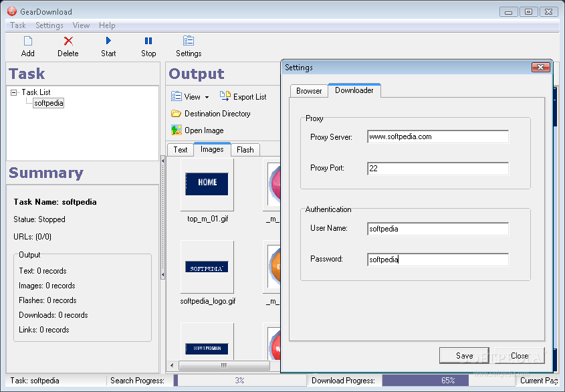
Task: Switch to the Text output tab
Action: tap(181, 150)
